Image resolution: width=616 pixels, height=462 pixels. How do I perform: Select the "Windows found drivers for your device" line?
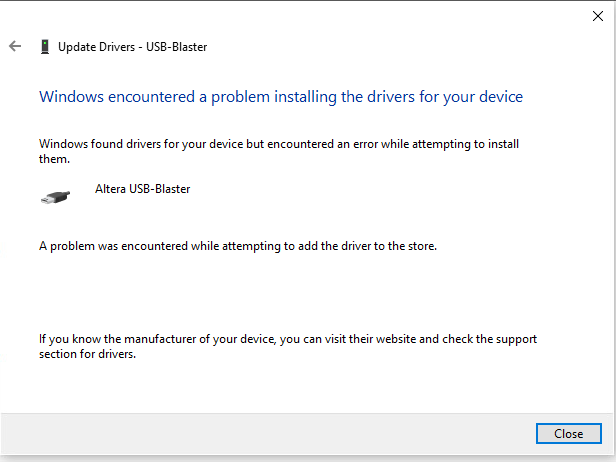click(280, 144)
